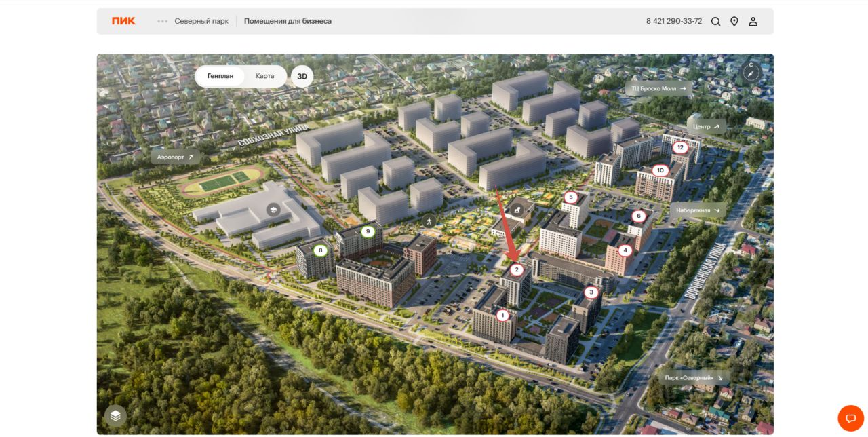Screen dimensions: 868x437
Task: Open the user profile icon
Action: coord(753,22)
